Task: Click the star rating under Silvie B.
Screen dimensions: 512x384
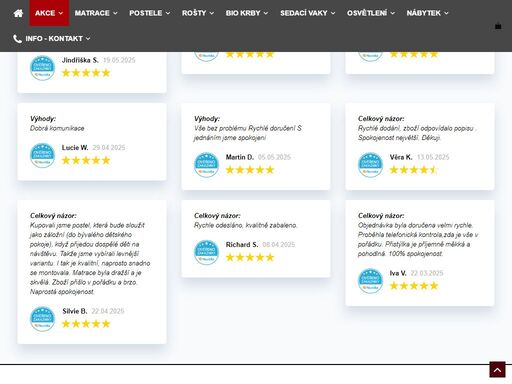Action: tap(86, 324)
